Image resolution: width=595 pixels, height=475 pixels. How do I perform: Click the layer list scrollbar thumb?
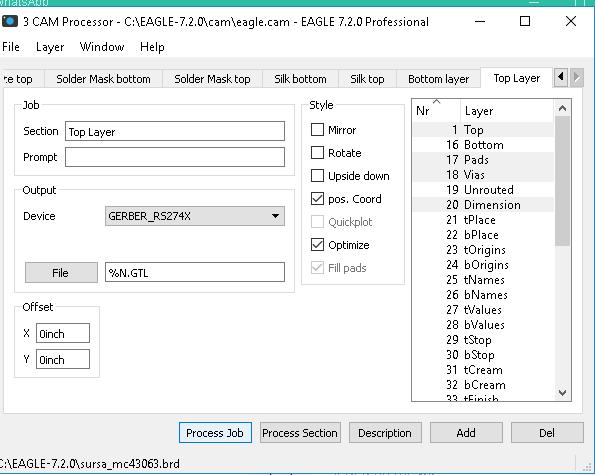[562, 181]
